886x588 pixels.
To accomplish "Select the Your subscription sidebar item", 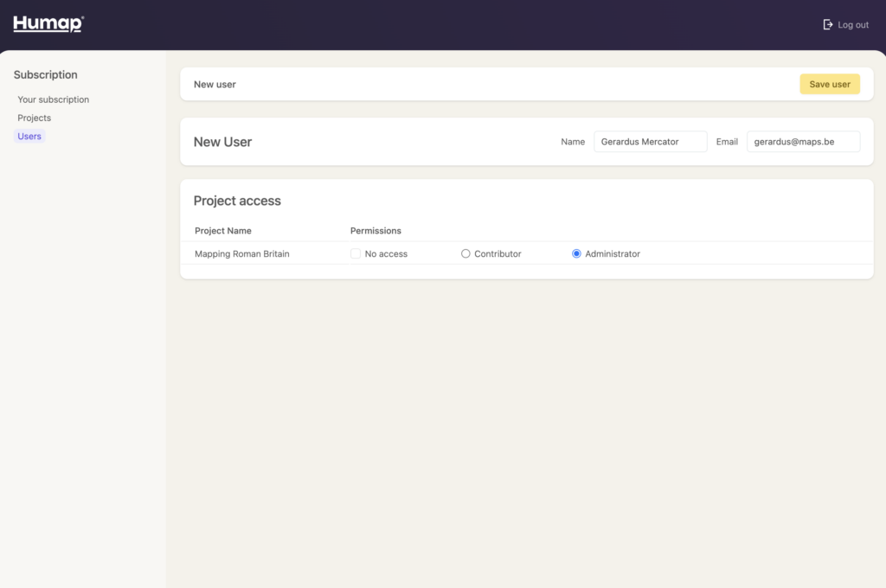I will pyautogui.click(x=53, y=99).
